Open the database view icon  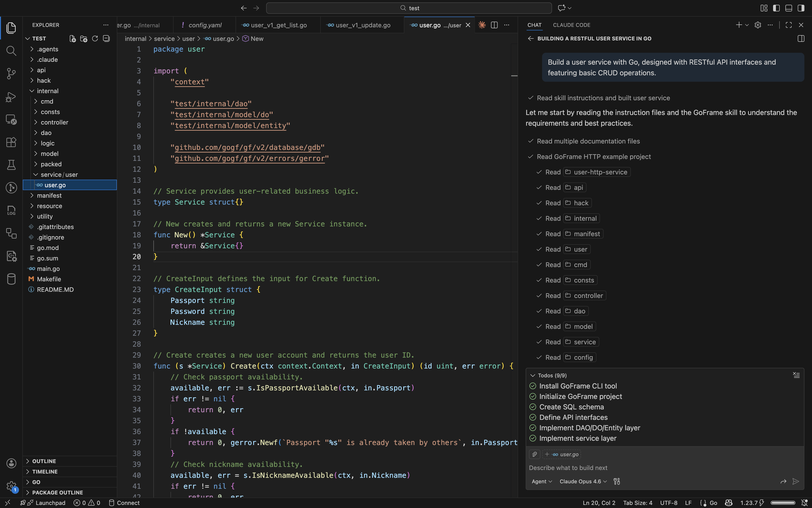pos(11,279)
